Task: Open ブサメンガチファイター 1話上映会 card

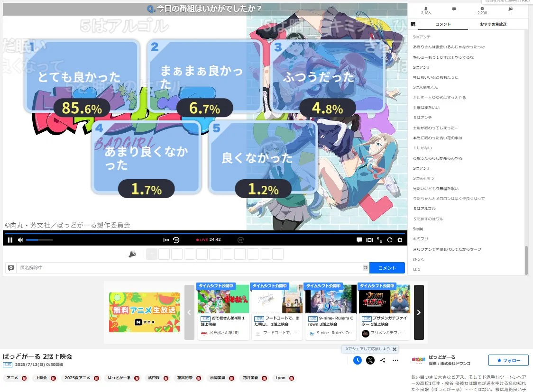Action: point(385,311)
